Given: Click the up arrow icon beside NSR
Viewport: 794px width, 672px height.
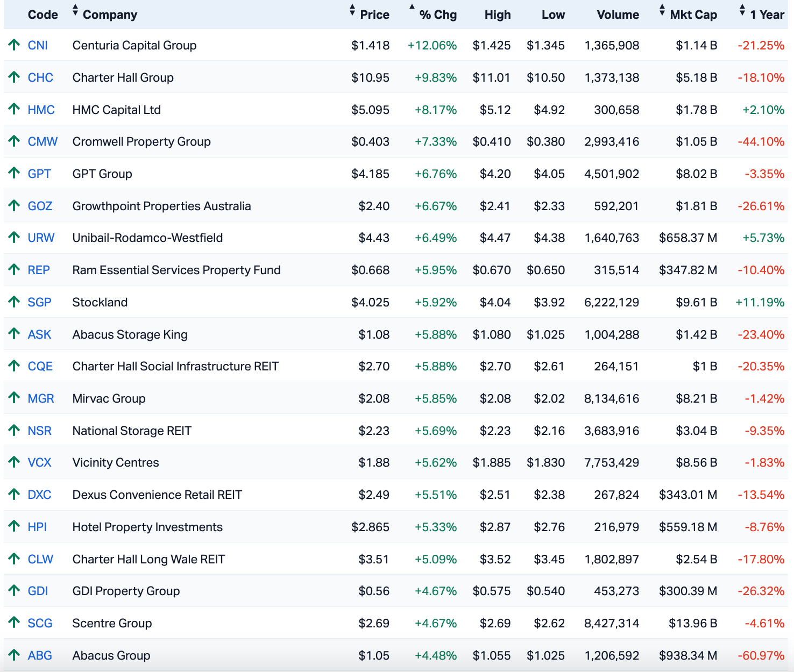Looking at the screenshot, I should click(14, 430).
